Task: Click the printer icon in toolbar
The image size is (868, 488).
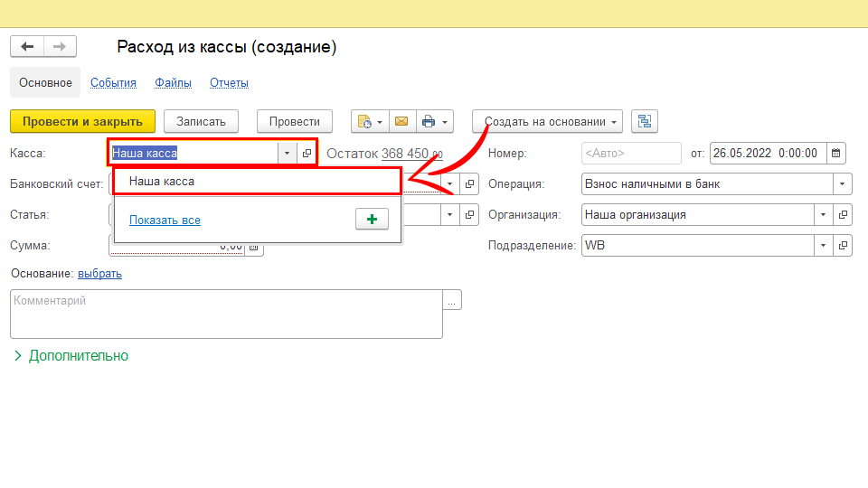Action: pyautogui.click(x=429, y=121)
